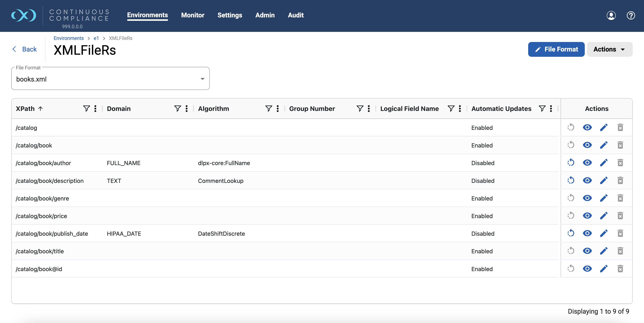Expand the books.xml File Format dropdown
644x323 pixels.
click(202, 79)
